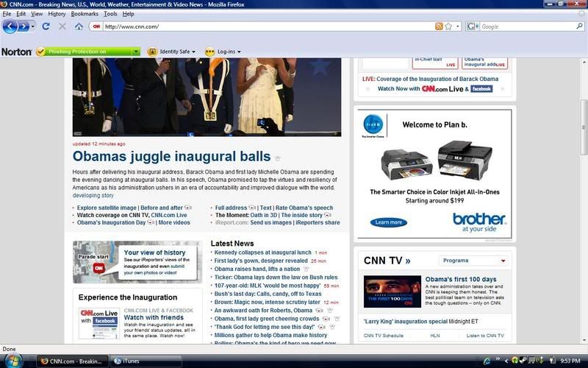Open 'Rate Obama's speech' link
The image size is (588, 368).
click(304, 208)
